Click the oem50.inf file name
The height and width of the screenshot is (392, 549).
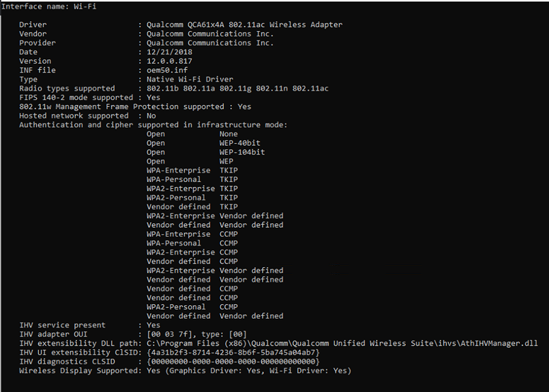click(167, 70)
